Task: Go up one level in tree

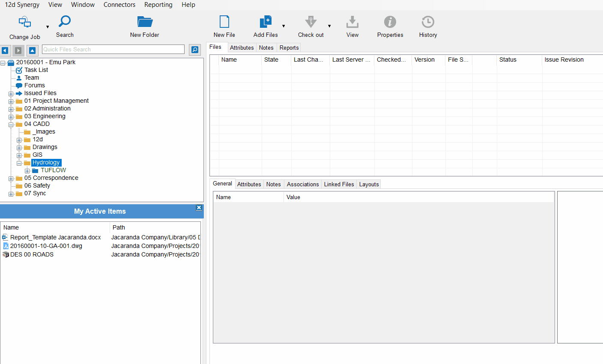Action: point(32,51)
